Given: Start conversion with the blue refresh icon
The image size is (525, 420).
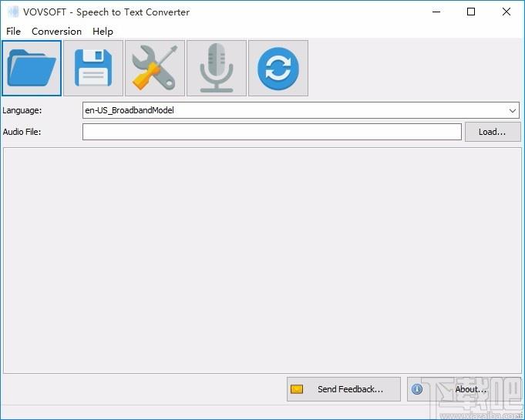Looking at the screenshot, I should coord(278,69).
